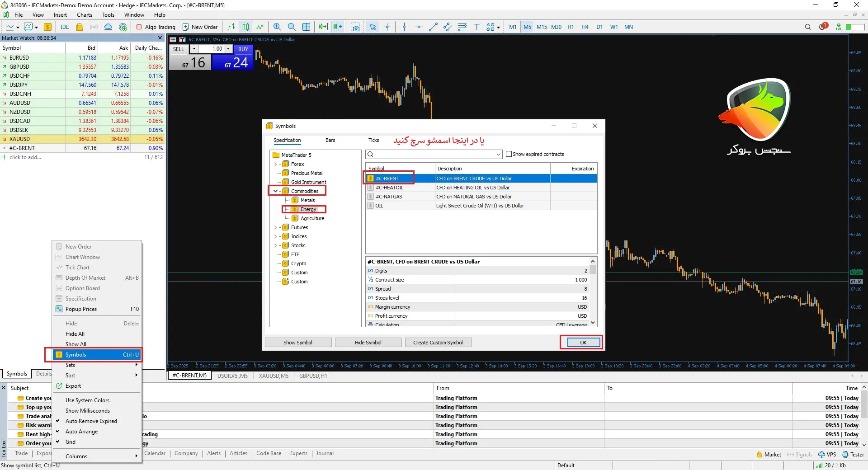The image size is (868, 470).
Task: Click Create Custom Symbol button
Action: 438,343
